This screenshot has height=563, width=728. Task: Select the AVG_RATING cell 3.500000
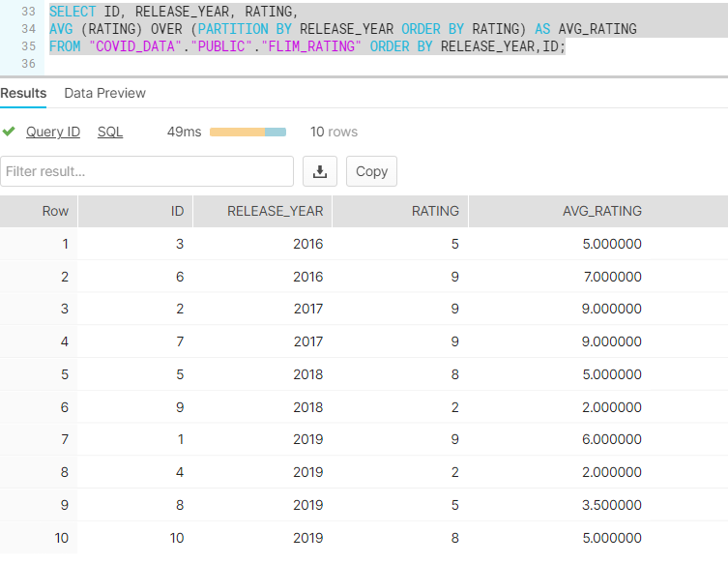point(612,505)
